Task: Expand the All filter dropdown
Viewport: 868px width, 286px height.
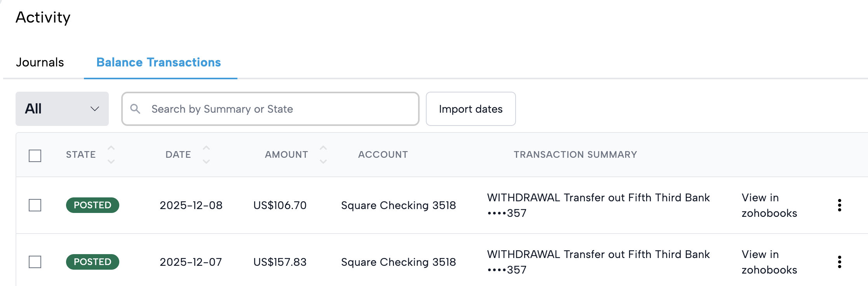Action: coord(62,109)
